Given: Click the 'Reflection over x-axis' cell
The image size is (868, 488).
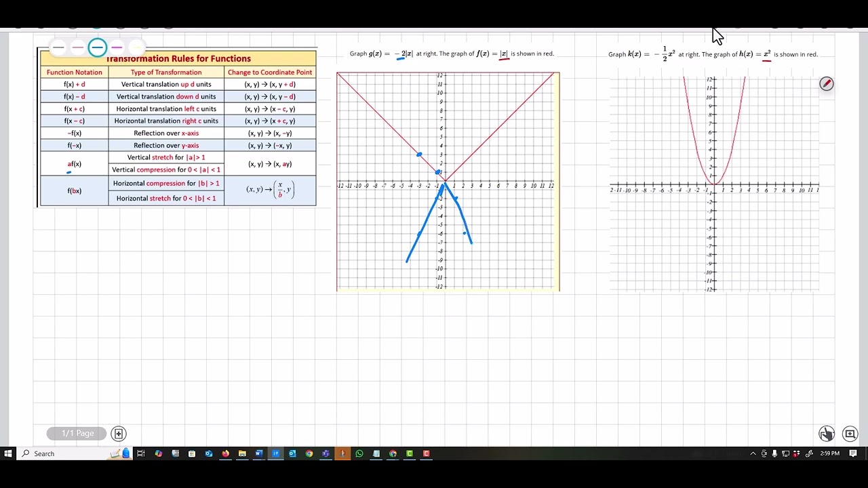Looking at the screenshot, I should pos(166,134).
